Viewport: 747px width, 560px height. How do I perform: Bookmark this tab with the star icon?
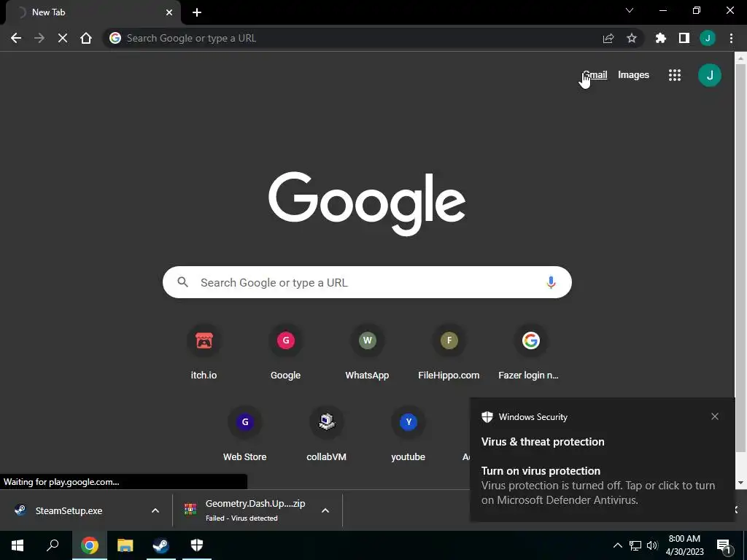click(x=632, y=38)
